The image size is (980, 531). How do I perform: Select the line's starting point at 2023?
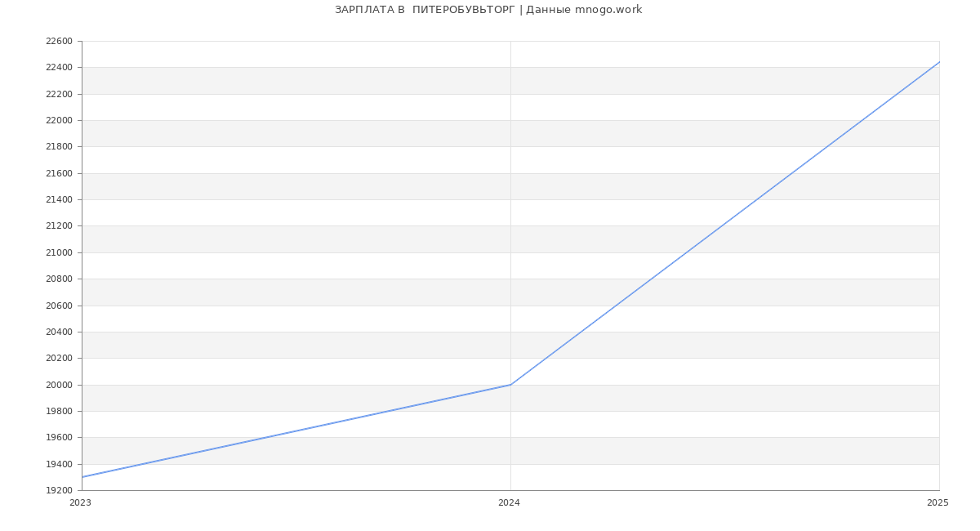82,477
